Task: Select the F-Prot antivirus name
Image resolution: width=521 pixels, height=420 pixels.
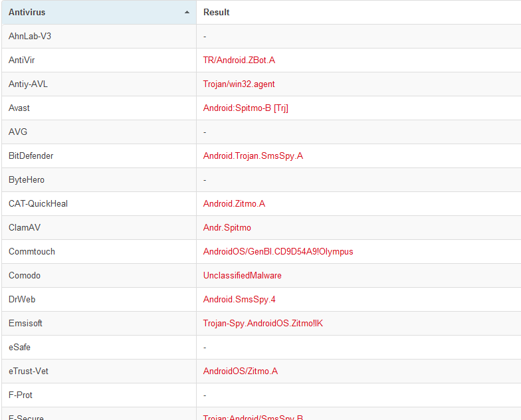Action: 21,395
